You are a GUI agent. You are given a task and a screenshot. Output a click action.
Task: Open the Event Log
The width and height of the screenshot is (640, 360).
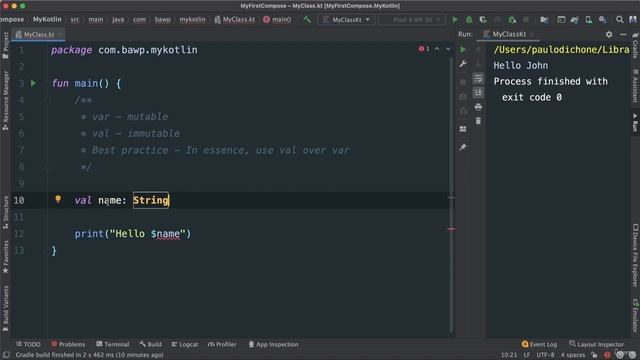point(539,344)
